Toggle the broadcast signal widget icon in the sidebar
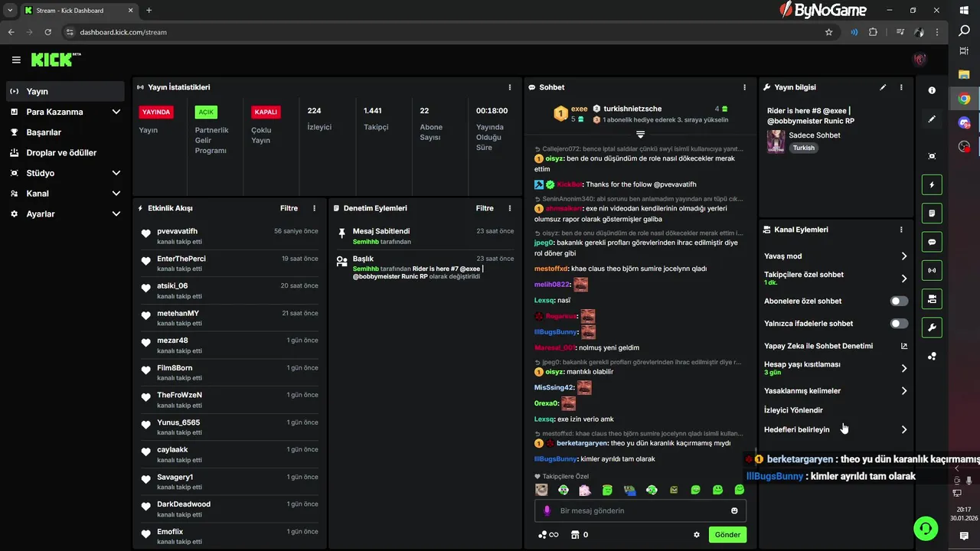The image size is (980, 551). 932,270
